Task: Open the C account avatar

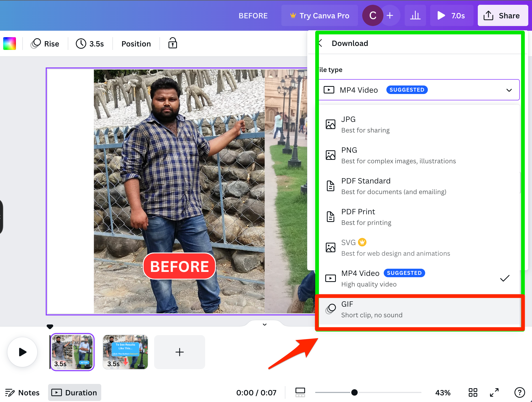Action: [x=373, y=15]
